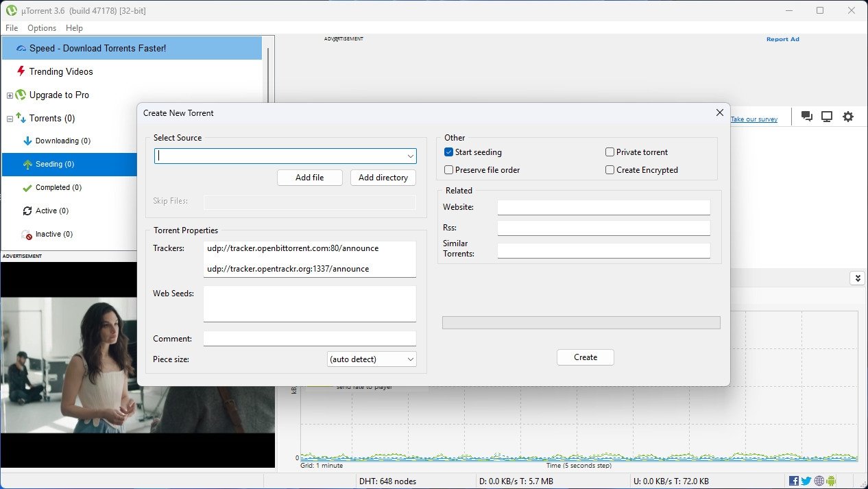The width and height of the screenshot is (868, 489).
Task: Click the globe icon in status bar
Action: coord(819,481)
